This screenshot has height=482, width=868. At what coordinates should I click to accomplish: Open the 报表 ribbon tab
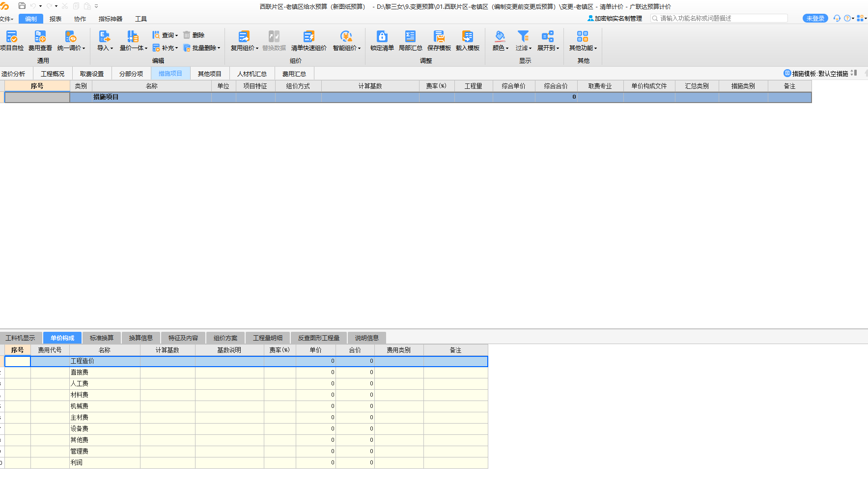(x=56, y=19)
